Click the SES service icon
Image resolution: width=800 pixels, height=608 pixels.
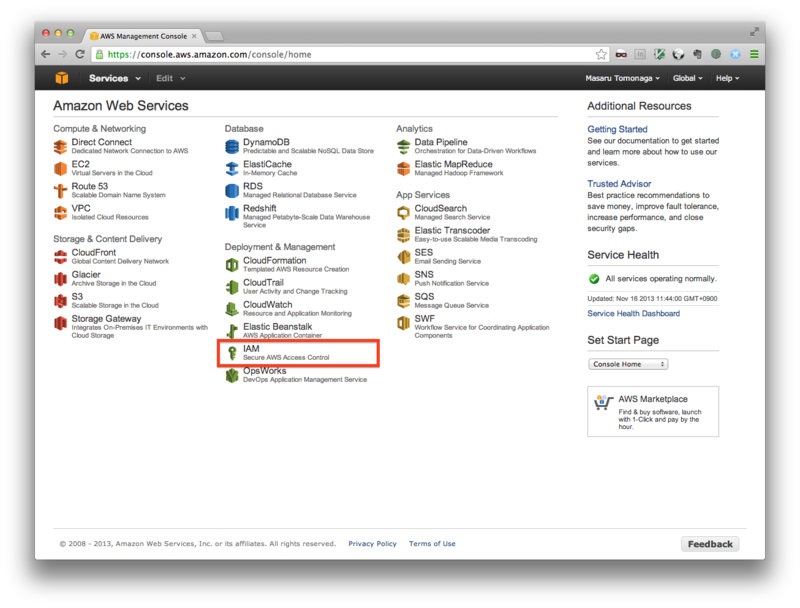pyautogui.click(x=403, y=257)
